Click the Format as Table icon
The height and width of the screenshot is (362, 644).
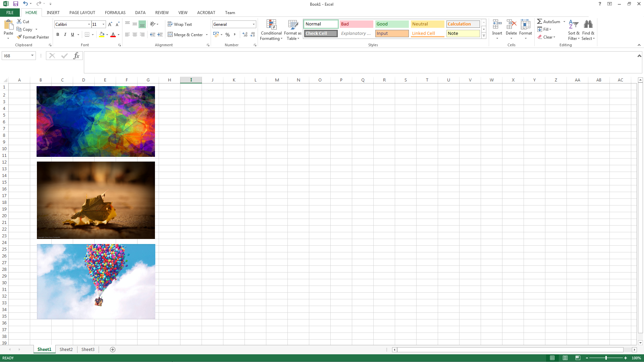click(x=292, y=29)
